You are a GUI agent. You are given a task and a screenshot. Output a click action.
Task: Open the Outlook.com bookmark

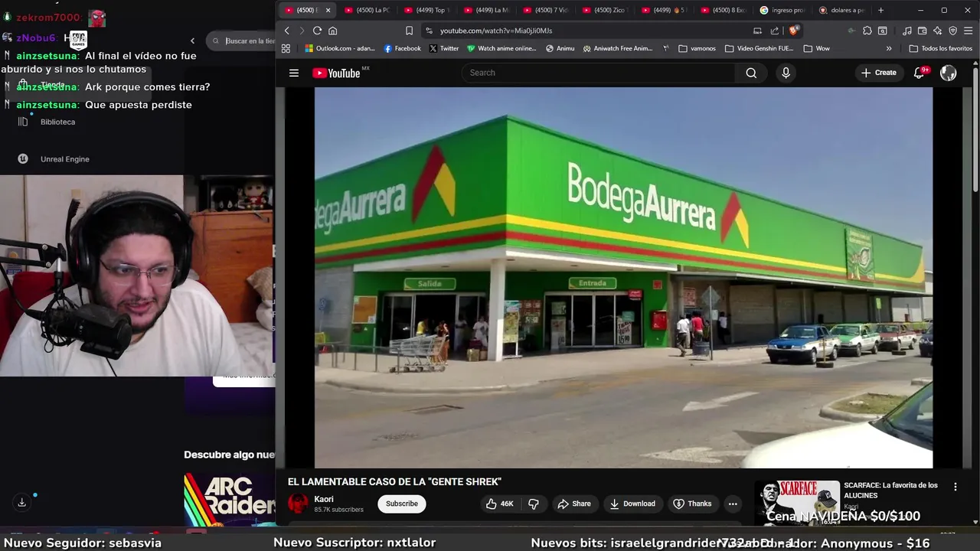point(340,48)
